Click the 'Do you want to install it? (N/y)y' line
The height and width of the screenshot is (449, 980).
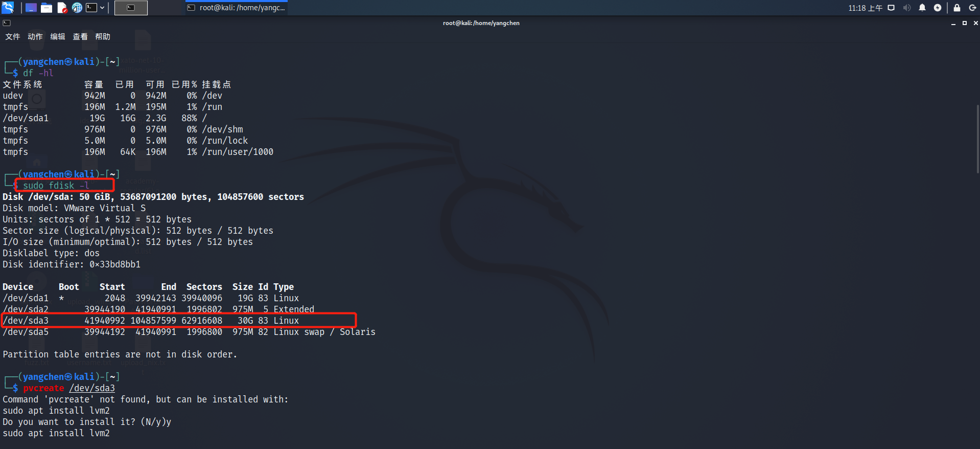(87, 422)
